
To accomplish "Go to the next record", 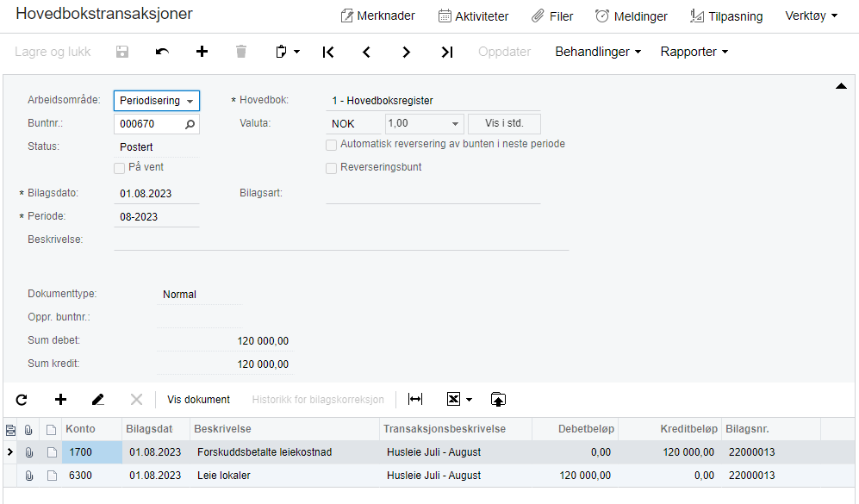I will (406, 52).
